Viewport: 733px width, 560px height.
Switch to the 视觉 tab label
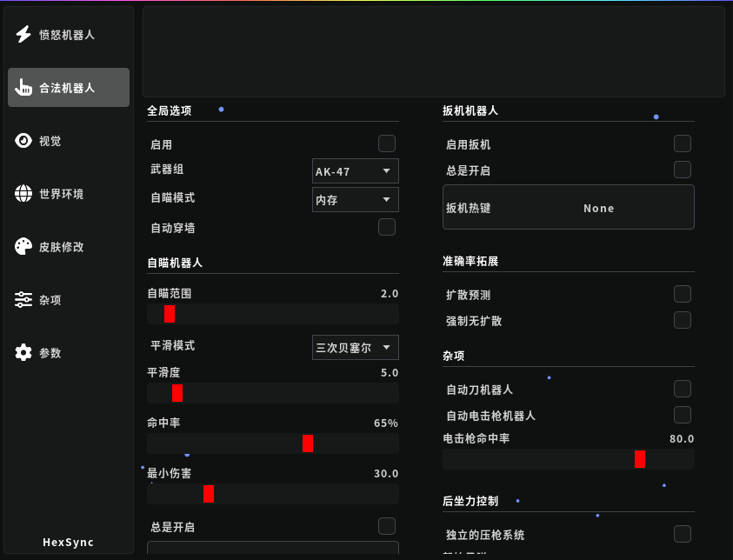point(50,141)
